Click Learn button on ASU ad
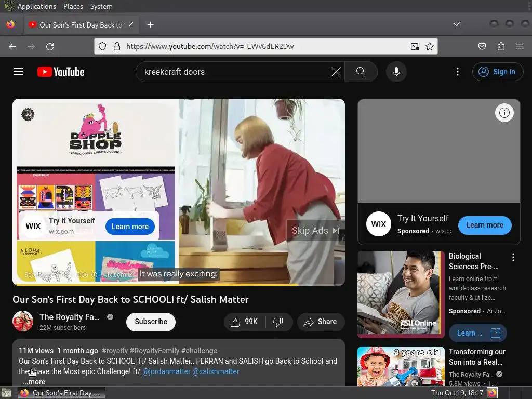The width and height of the screenshot is (532, 399). click(478, 333)
